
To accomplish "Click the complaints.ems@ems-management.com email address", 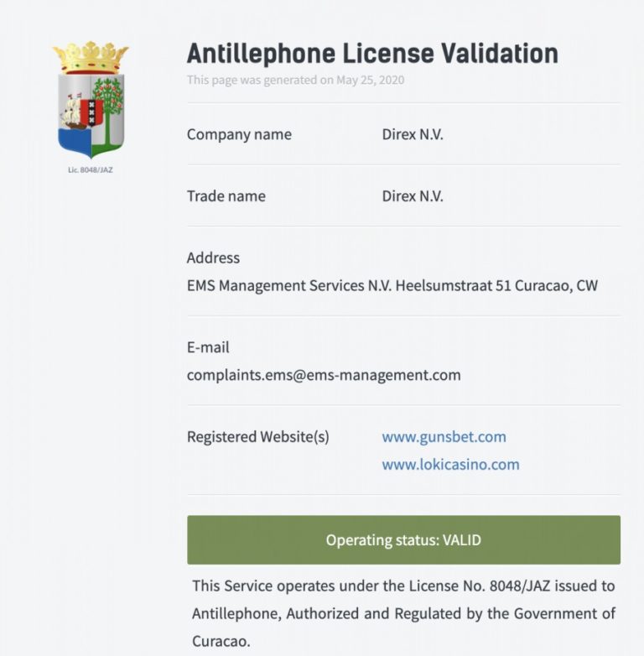I will click(324, 375).
